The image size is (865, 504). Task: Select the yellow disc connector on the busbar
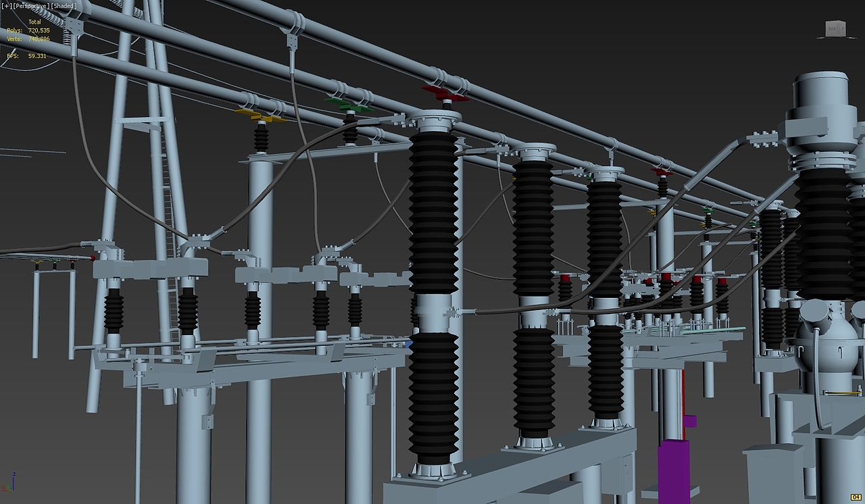pyautogui.click(x=260, y=116)
